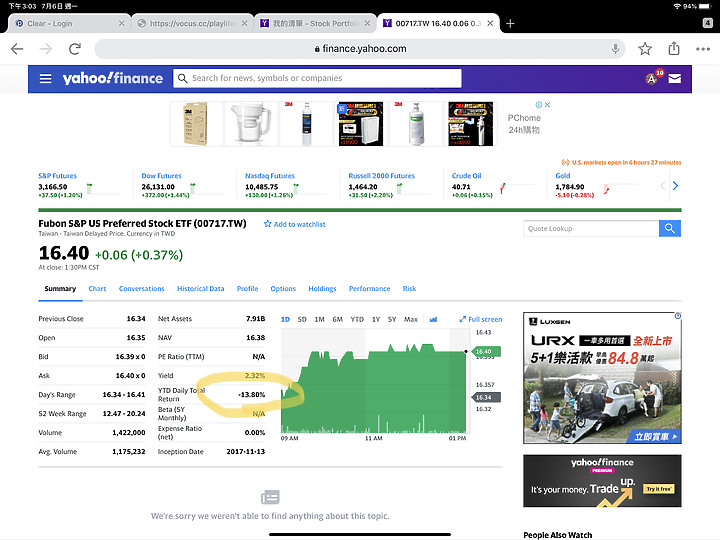Open the Risk tab
Screen dimensions: 720x540
(409, 289)
